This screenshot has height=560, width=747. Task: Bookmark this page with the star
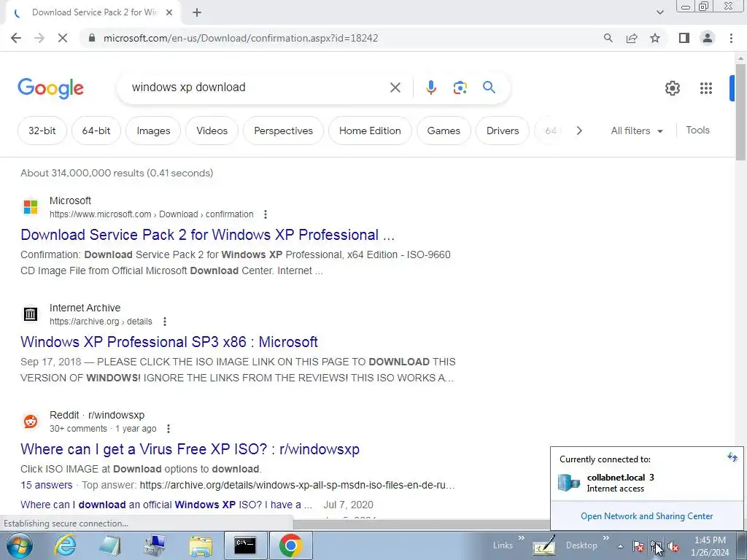tap(655, 38)
